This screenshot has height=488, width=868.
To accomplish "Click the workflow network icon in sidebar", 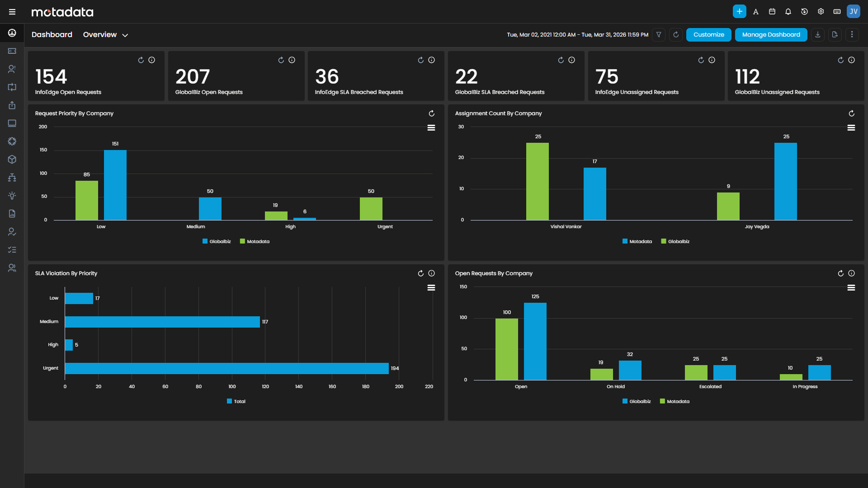I will click(12, 177).
